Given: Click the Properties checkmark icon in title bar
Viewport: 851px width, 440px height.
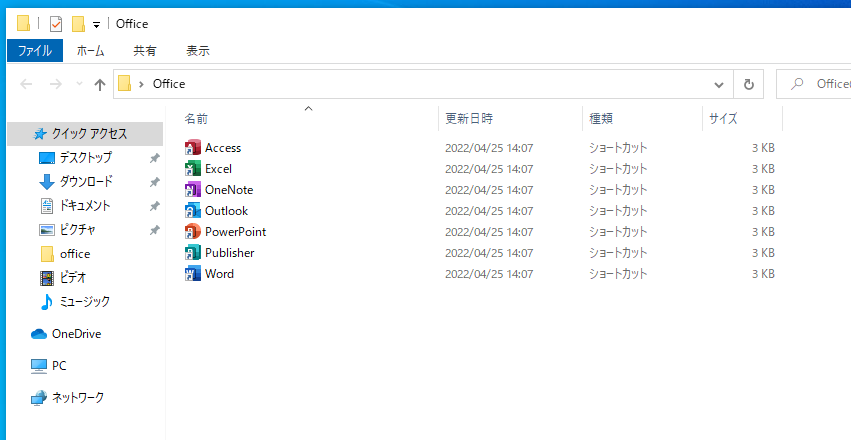Looking at the screenshot, I should click(x=56, y=24).
